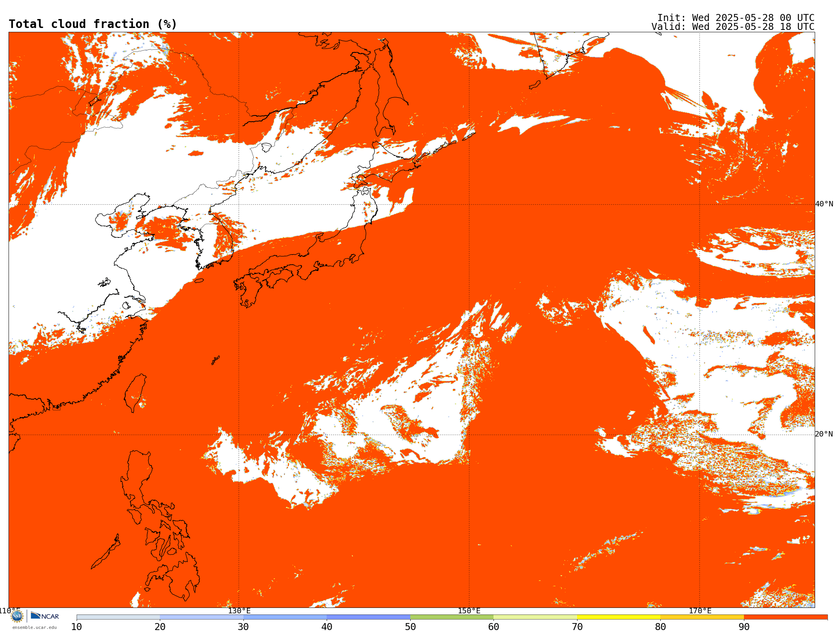Screen dimensions: 840x632
Task: Click the colorbar tick label 80
Action: (660, 627)
